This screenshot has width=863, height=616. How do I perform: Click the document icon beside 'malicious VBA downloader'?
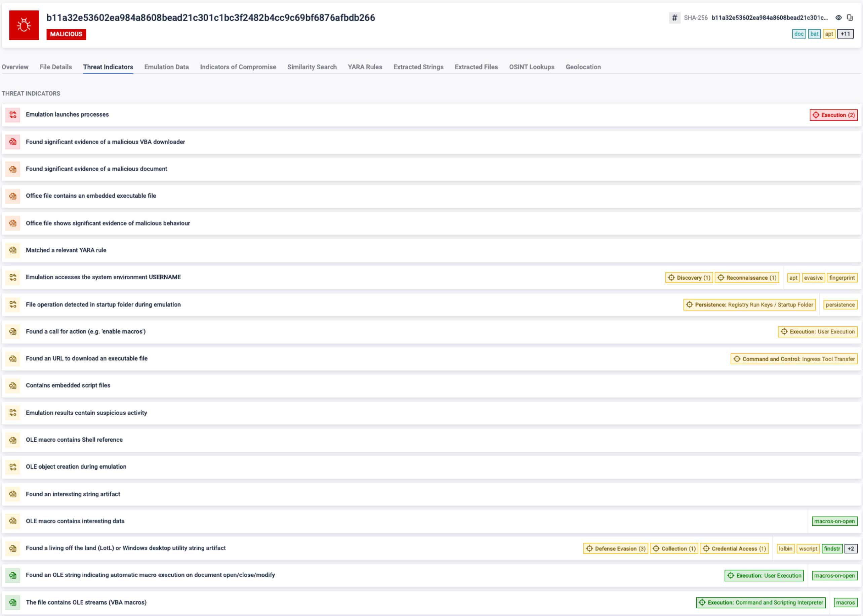[12, 142]
